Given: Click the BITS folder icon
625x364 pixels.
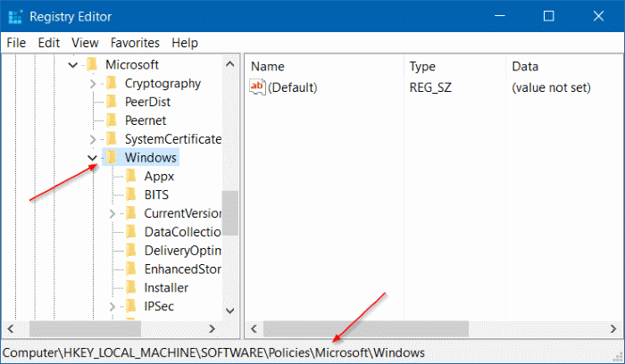Looking at the screenshot, I should 131,194.
